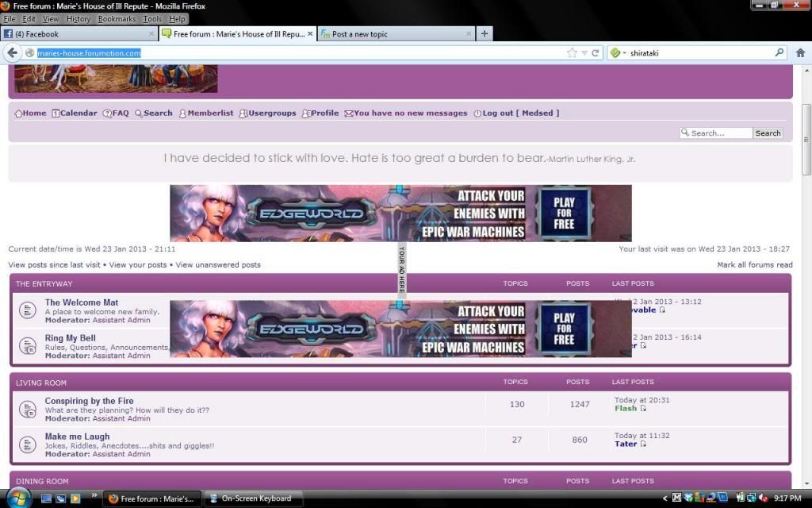Click the page vertical scrollbar thumb

[806, 140]
